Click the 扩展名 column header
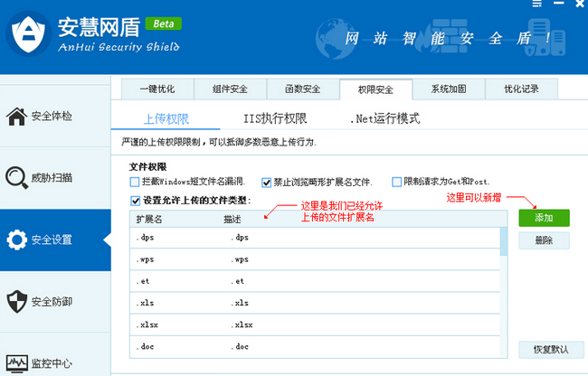The height and width of the screenshot is (376, 588). click(149, 220)
